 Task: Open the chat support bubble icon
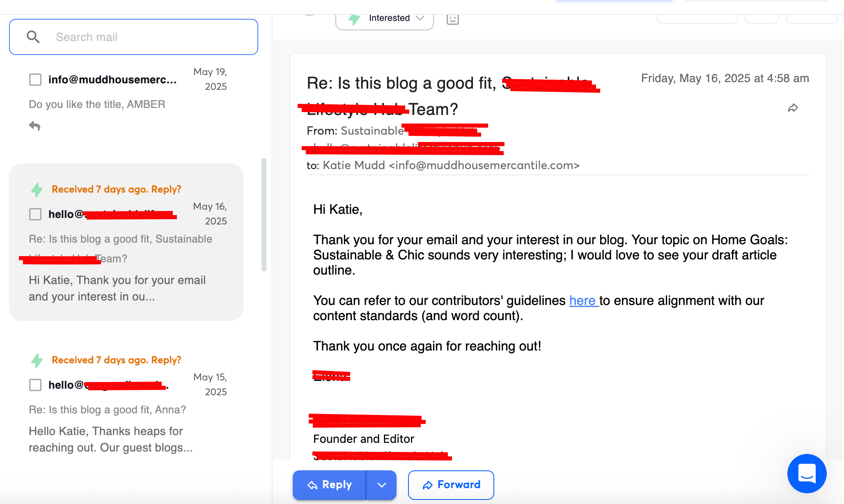tap(806, 473)
